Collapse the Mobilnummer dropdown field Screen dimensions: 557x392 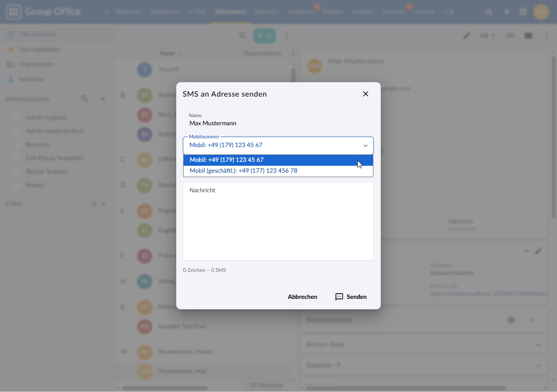366,146
